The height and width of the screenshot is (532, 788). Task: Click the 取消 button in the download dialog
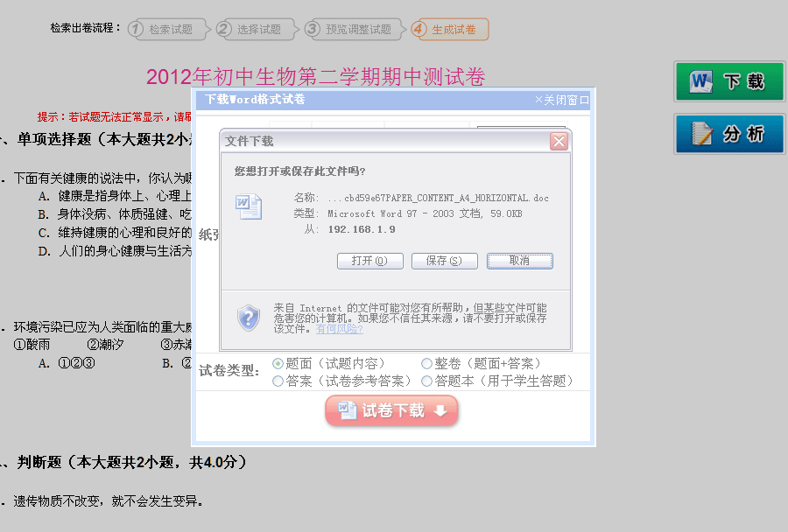(x=519, y=261)
